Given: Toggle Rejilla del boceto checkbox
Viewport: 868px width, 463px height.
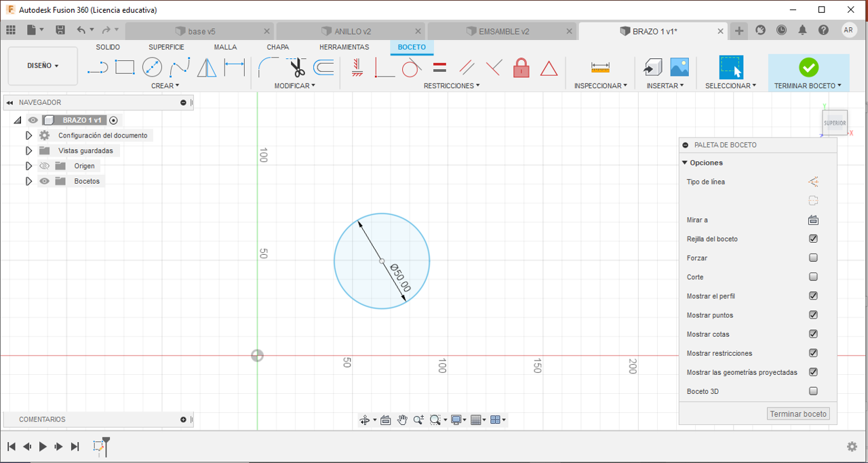Looking at the screenshot, I should tap(813, 239).
